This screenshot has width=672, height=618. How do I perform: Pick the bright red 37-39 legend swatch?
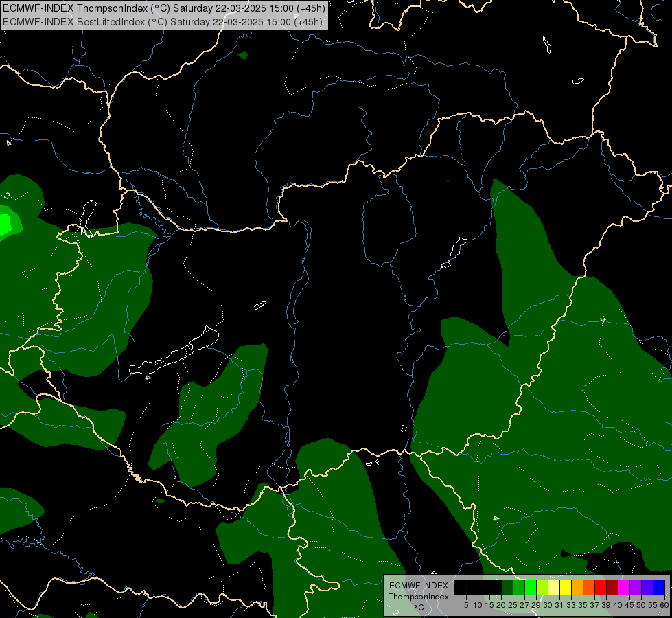tap(601, 587)
